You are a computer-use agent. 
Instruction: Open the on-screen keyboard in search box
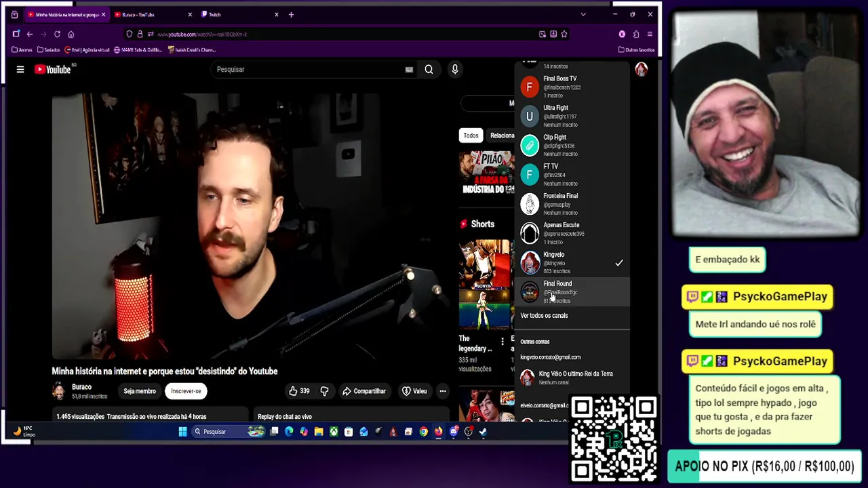pyautogui.click(x=409, y=69)
